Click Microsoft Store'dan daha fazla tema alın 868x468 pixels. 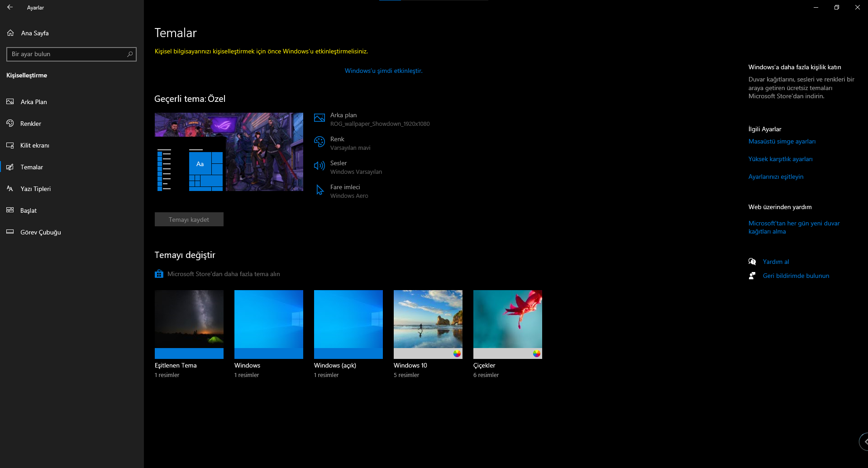pyautogui.click(x=224, y=274)
